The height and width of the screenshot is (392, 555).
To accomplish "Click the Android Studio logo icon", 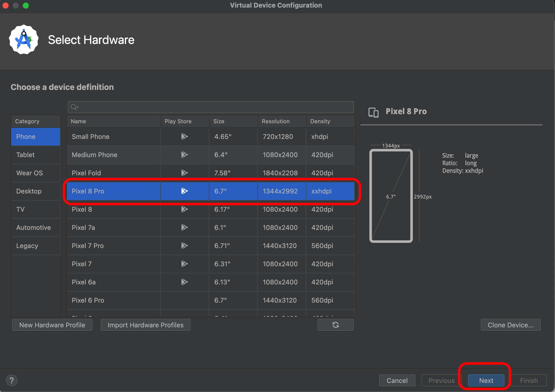I will click(x=24, y=40).
